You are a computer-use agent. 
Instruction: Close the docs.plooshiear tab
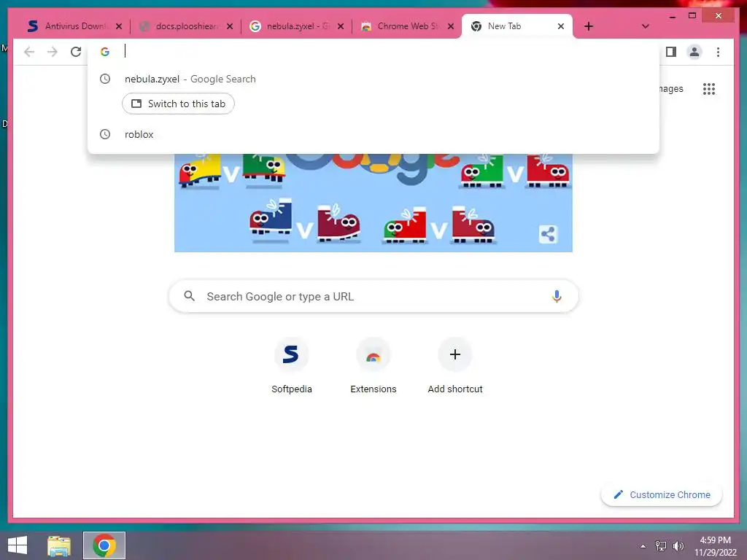(x=230, y=26)
